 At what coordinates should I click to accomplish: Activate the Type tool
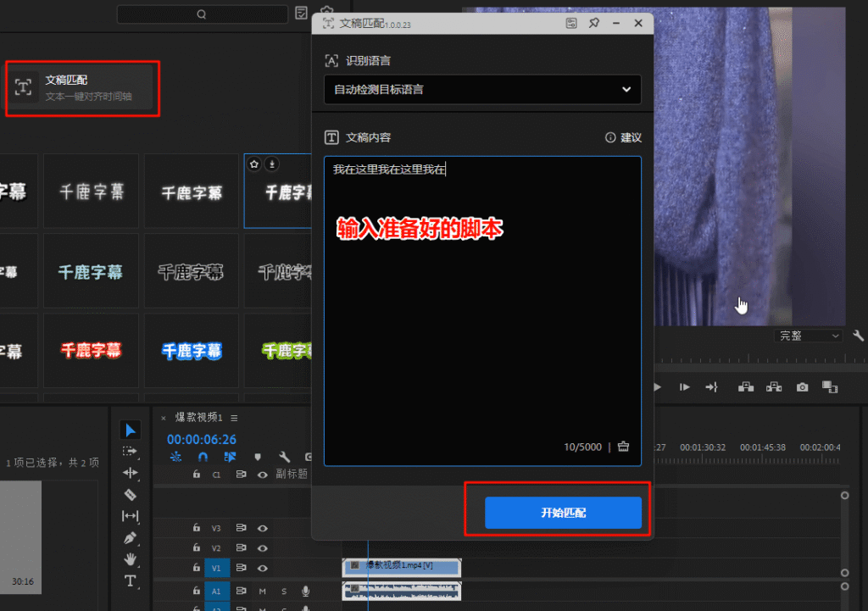[x=130, y=580]
